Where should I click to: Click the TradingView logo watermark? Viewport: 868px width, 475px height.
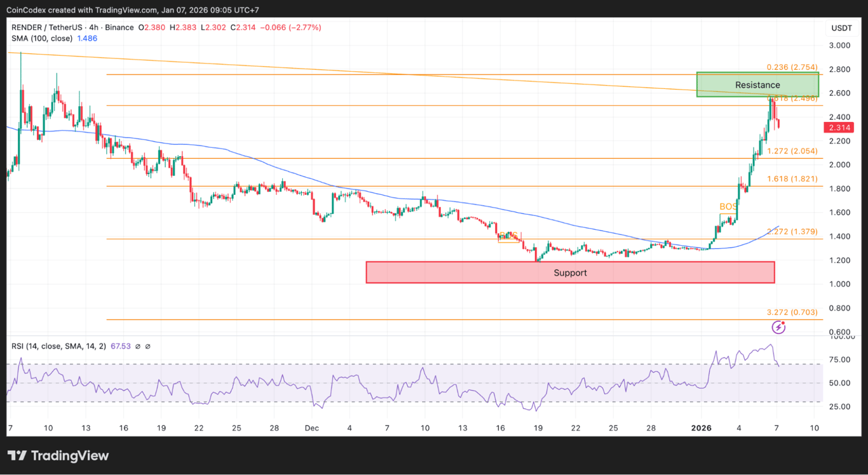tap(57, 455)
